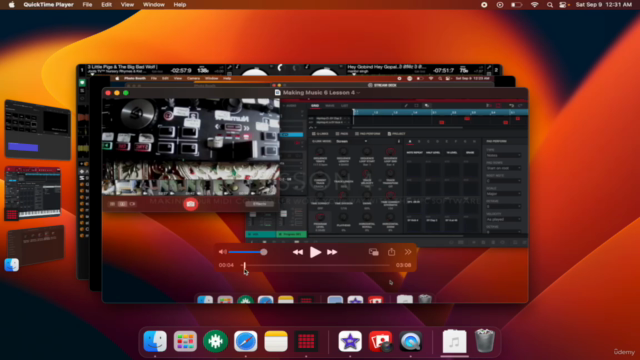Open the red grid MPC app in Dock
The image size is (640, 360).
coord(306,341)
